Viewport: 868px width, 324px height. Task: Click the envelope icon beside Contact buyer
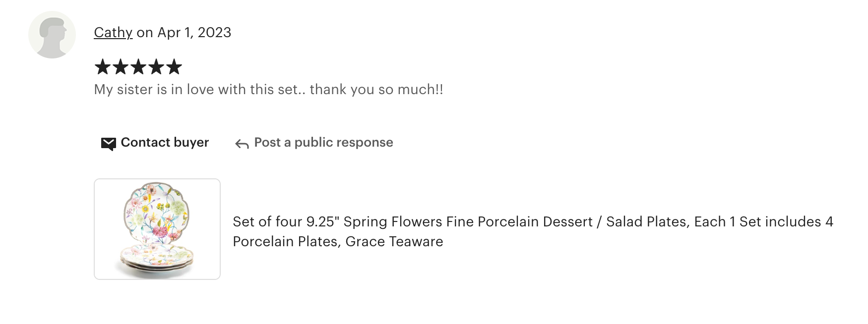[x=108, y=143]
